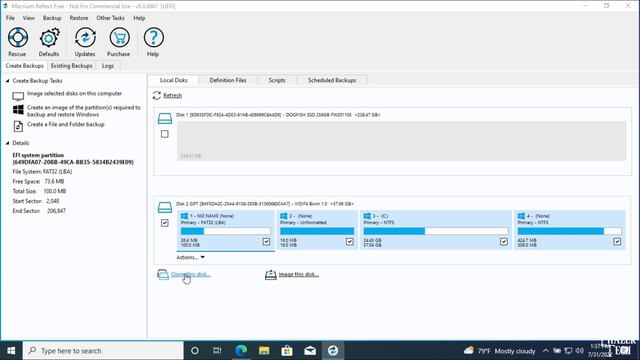Open the View menu
Image resolution: width=640 pixels, height=360 pixels.
click(x=29, y=18)
